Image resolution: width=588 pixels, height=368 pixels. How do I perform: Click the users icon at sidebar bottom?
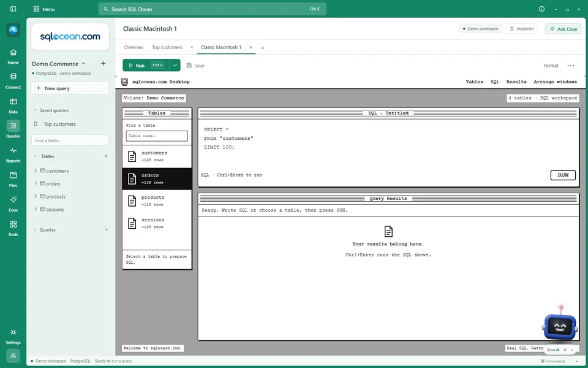coord(13,356)
